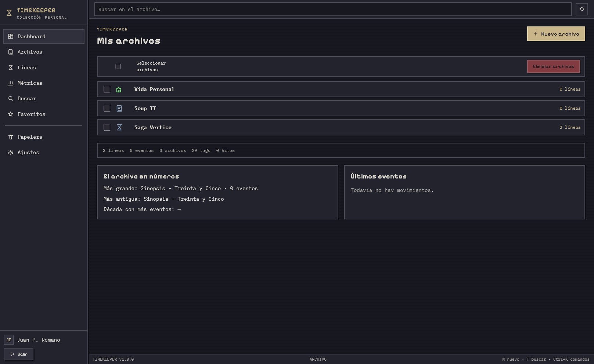Open the Papelera section
Image resolution: width=594 pixels, height=364 pixels.
click(44, 137)
